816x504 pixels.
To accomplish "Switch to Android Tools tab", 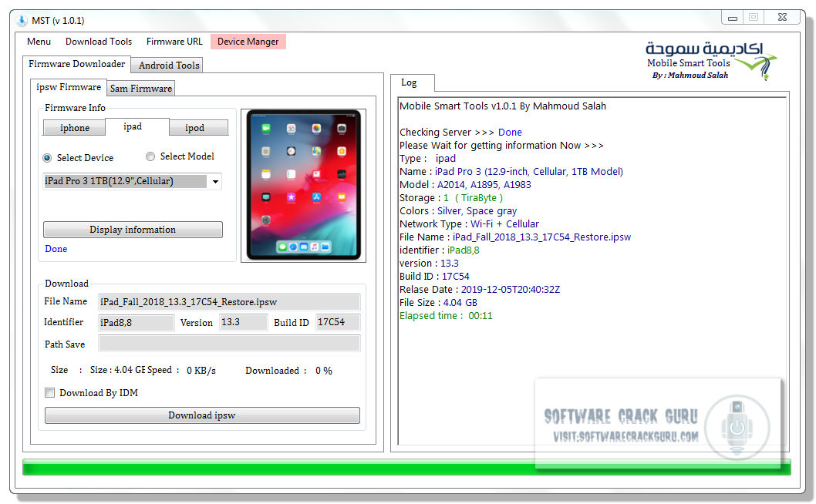I will tap(169, 66).
